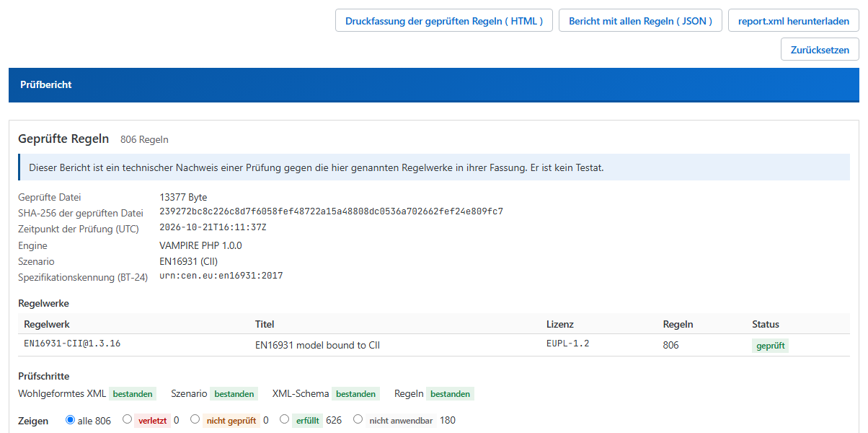Download report.xml via herunterladen button

(x=794, y=21)
